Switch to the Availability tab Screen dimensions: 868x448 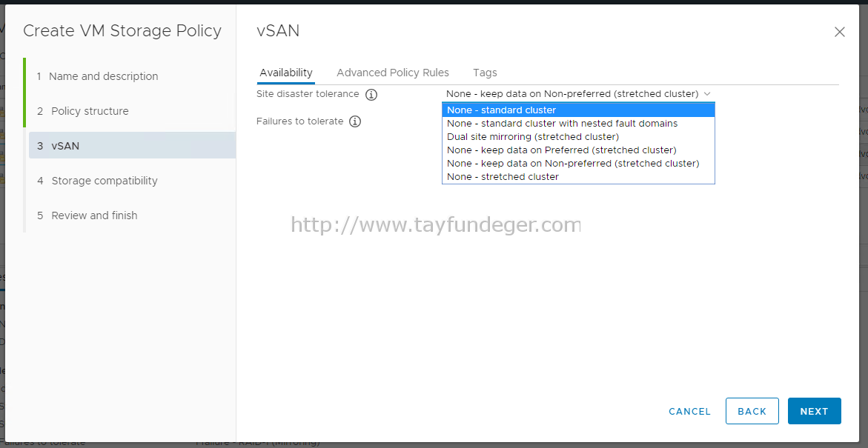click(286, 73)
